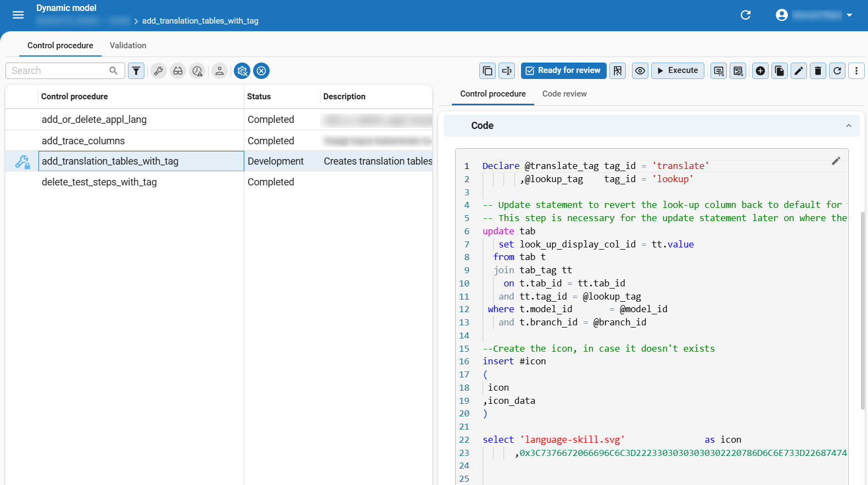Screen dimensions: 868x485
Task: Add a new control procedure
Action: (760, 71)
